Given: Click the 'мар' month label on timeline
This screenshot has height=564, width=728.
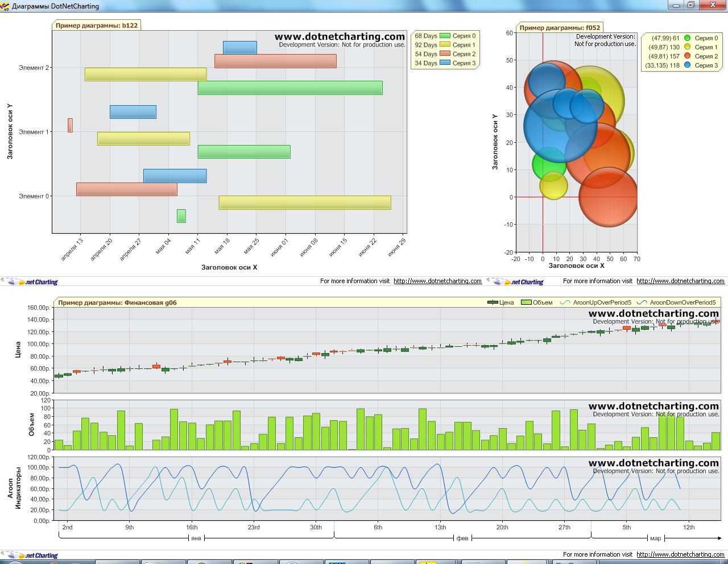Looking at the screenshot, I should 656,538.
